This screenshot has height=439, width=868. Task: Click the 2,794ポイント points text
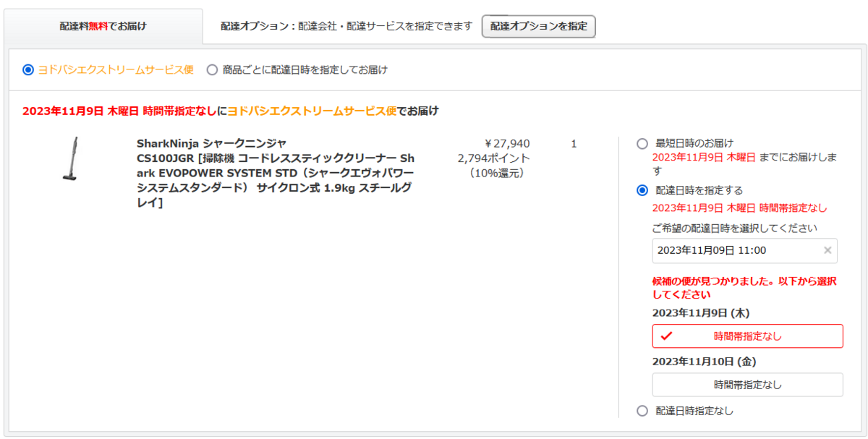click(494, 158)
